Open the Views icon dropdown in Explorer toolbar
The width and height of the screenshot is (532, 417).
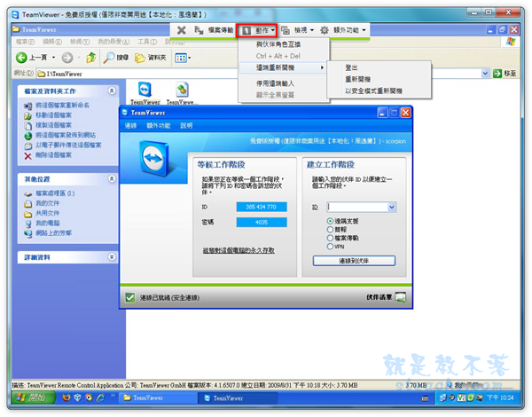(x=183, y=58)
